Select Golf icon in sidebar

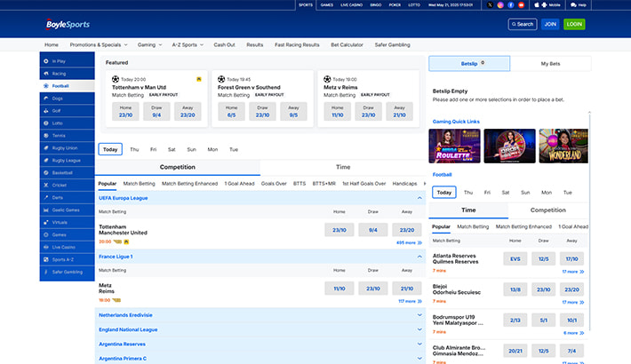pos(46,111)
